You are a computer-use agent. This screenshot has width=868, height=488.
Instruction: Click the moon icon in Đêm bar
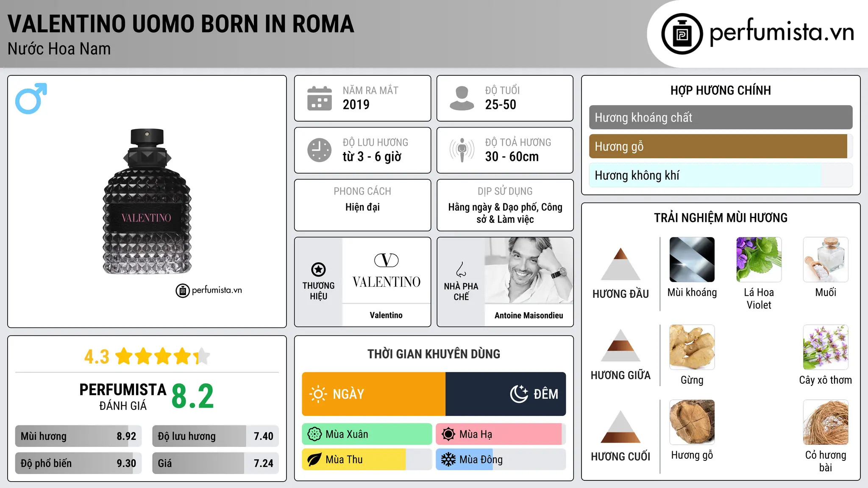coord(519,394)
